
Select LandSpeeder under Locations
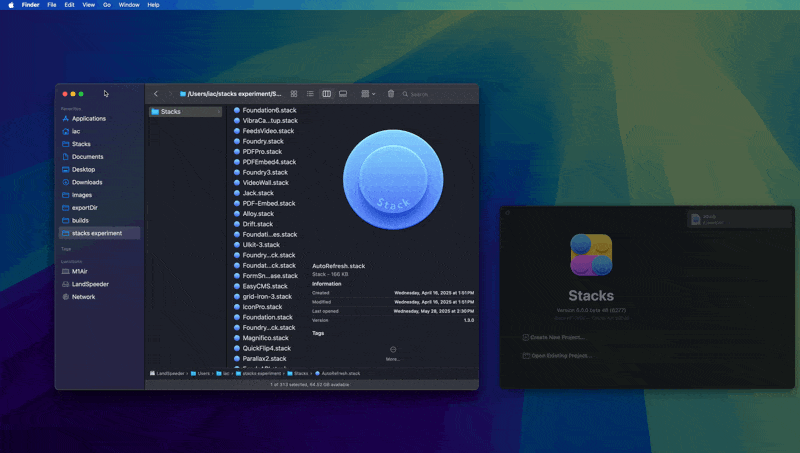click(x=90, y=284)
